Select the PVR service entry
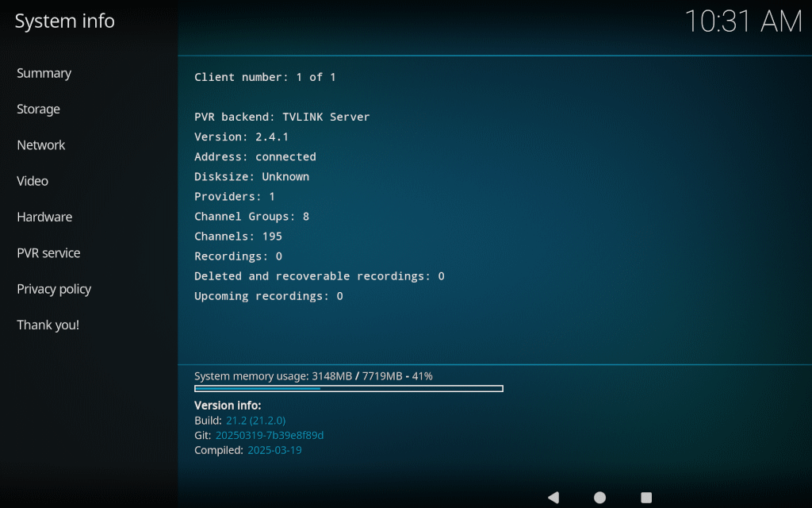This screenshot has height=508, width=812. [48, 253]
